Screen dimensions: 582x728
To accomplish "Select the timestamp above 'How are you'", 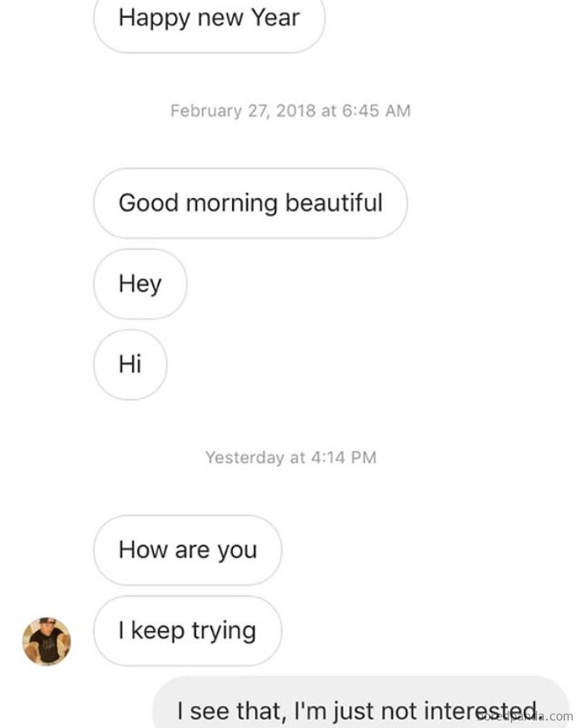I will (x=291, y=456).
